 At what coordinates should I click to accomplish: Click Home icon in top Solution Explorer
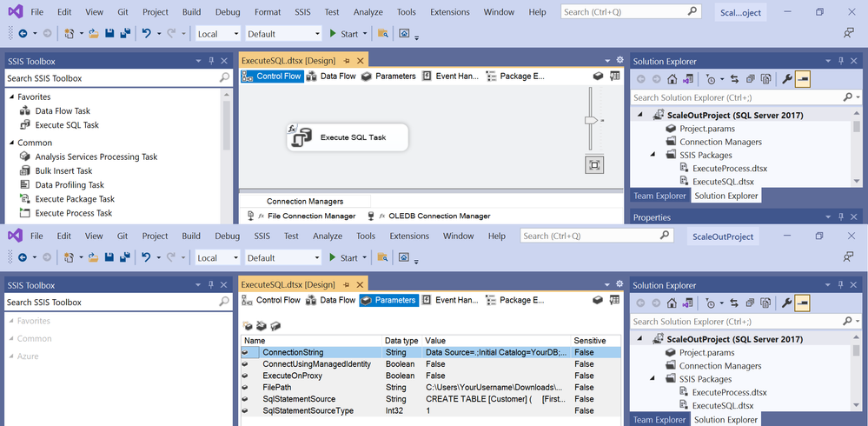click(672, 80)
